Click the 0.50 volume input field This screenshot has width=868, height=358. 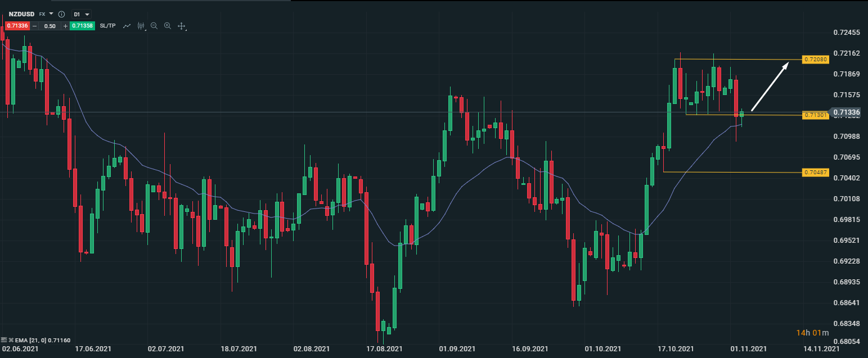tap(50, 26)
